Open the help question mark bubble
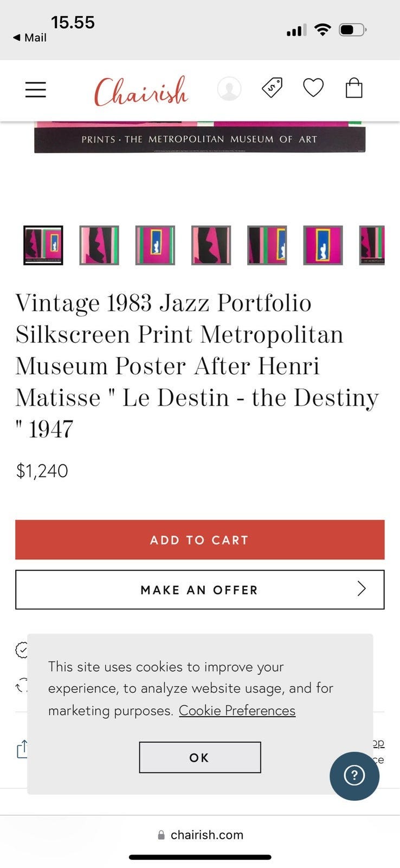Viewport: 400px width, 868px height. tap(354, 776)
